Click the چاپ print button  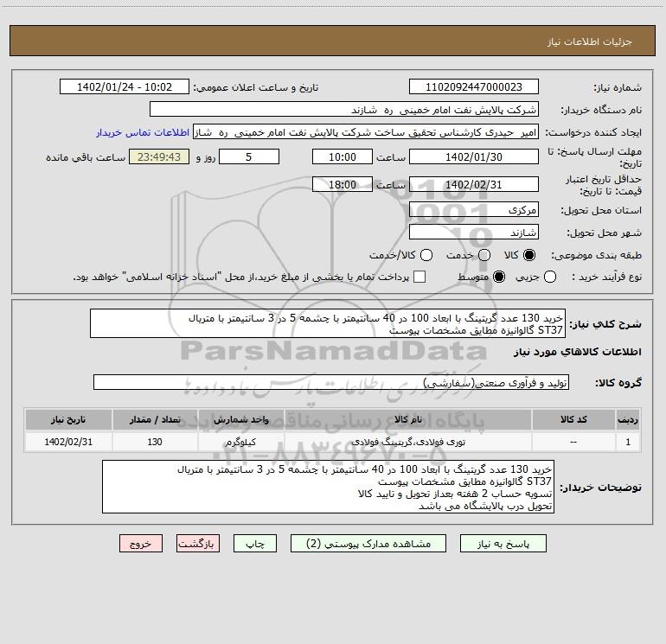click(255, 544)
